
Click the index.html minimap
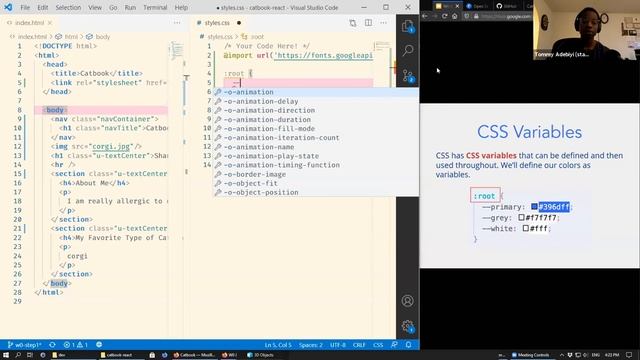click(176, 51)
